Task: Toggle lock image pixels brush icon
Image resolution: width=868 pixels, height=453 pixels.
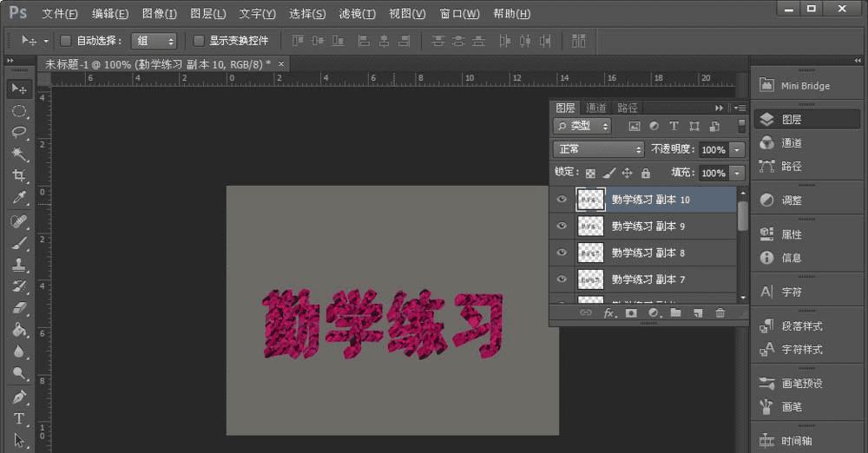Action: click(609, 174)
